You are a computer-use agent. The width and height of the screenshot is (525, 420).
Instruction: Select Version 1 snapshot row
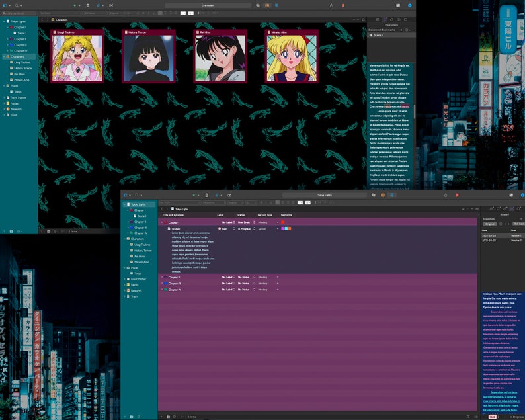pos(503,235)
